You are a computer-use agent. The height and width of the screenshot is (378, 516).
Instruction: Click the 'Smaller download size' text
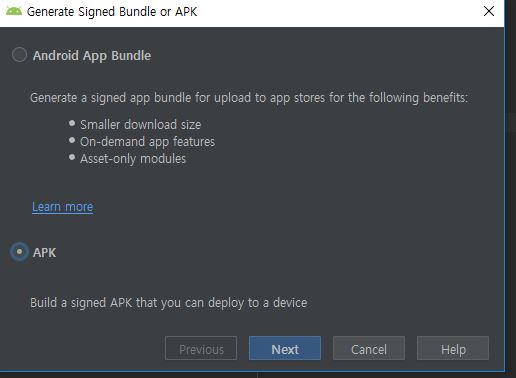pyautogui.click(x=141, y=125)
